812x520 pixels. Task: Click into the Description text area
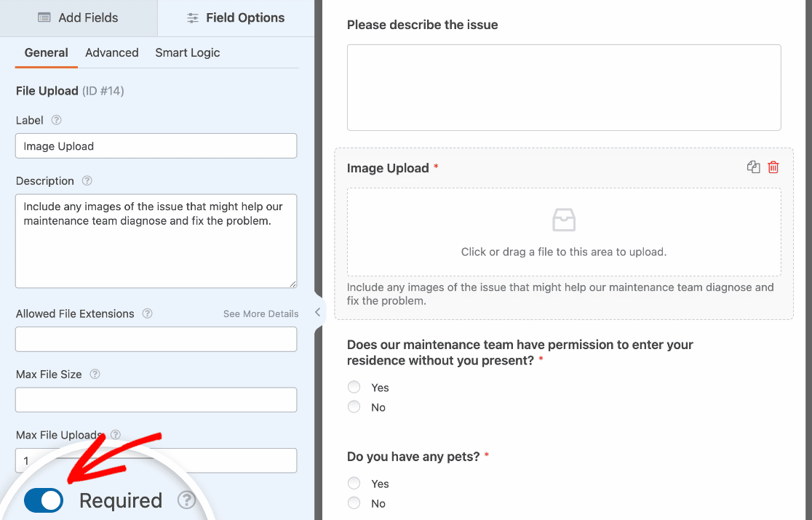[156, 241]
